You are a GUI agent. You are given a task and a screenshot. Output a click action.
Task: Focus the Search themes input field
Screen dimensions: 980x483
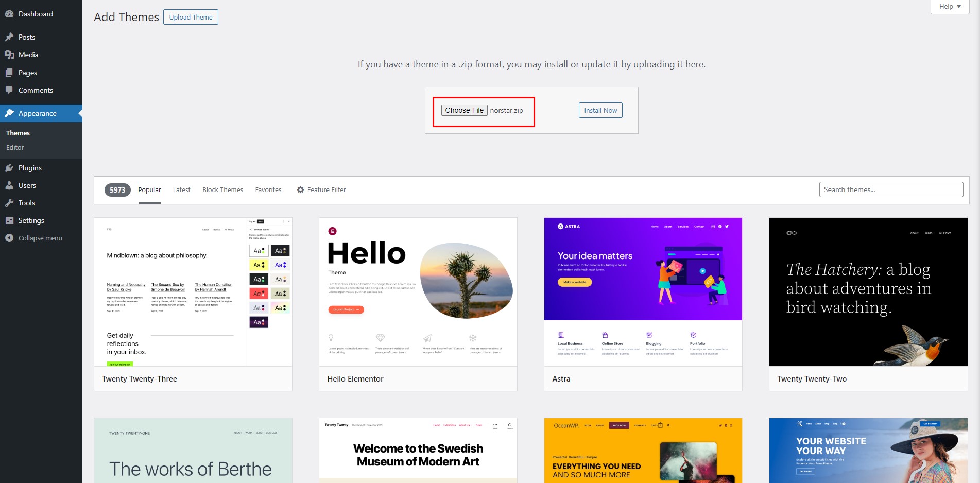click(891, 189)
